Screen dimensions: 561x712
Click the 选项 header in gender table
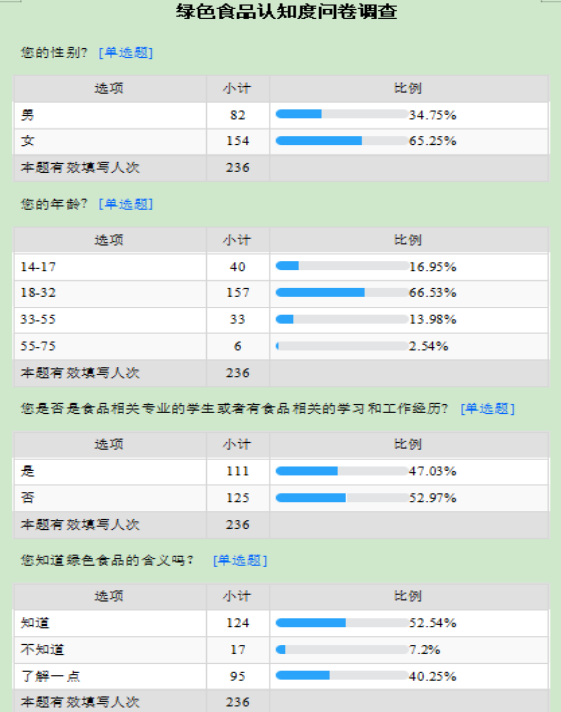[x=109, y=89]
